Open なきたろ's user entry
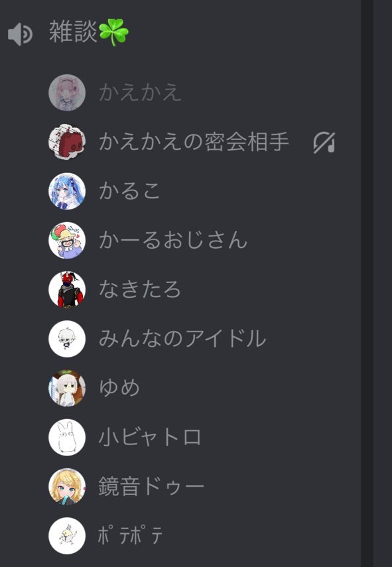 140,289
